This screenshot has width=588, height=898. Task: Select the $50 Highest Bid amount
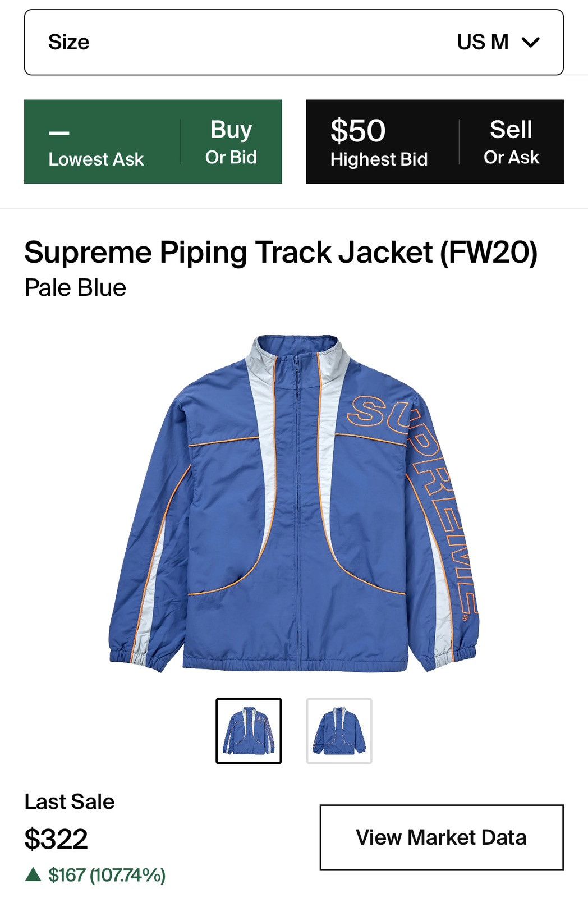tap(358, 131)
